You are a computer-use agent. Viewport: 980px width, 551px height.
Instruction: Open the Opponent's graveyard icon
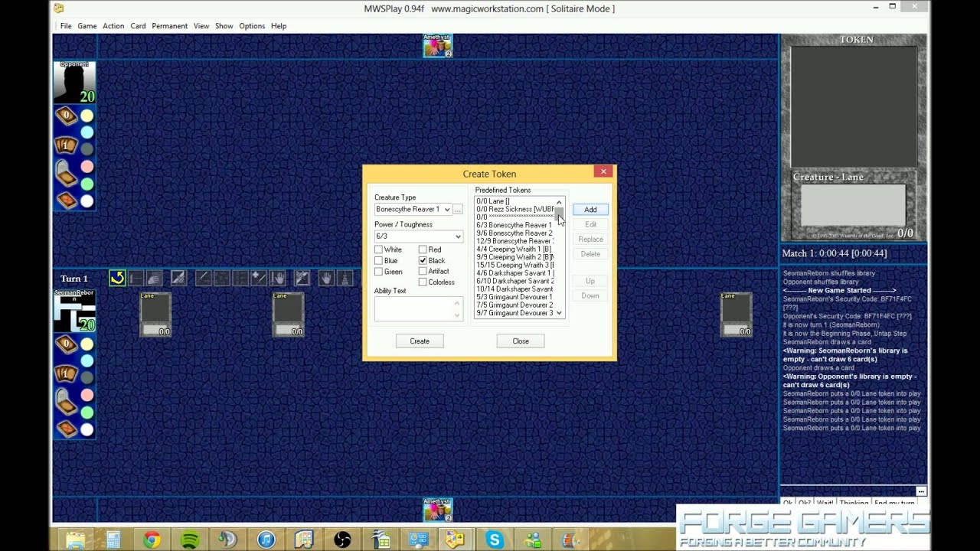coord(66,174)
